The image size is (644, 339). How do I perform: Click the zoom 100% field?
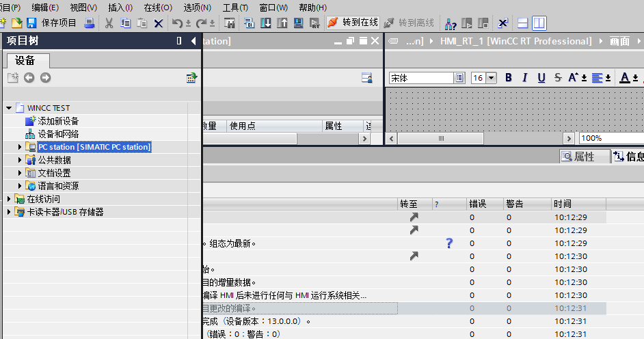coord(611,138)
